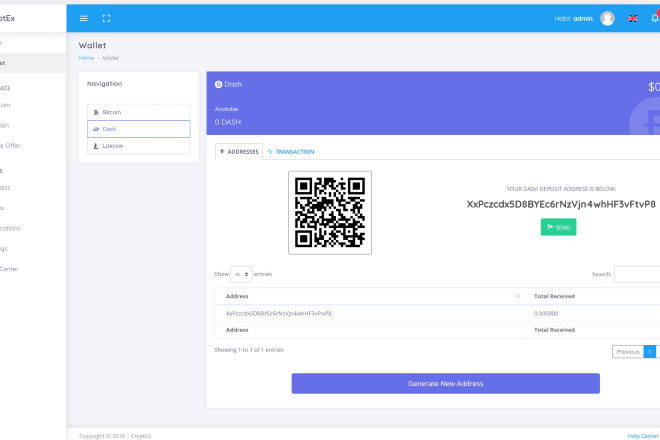Open the admin user avatar
This screenshot has height=440, width=660.
607,19
